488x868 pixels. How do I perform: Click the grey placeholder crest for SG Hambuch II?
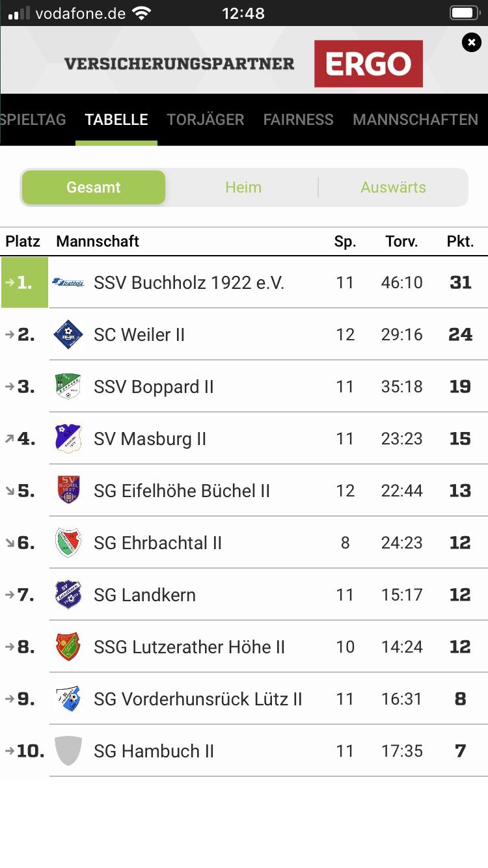click(x=68, y=751)
